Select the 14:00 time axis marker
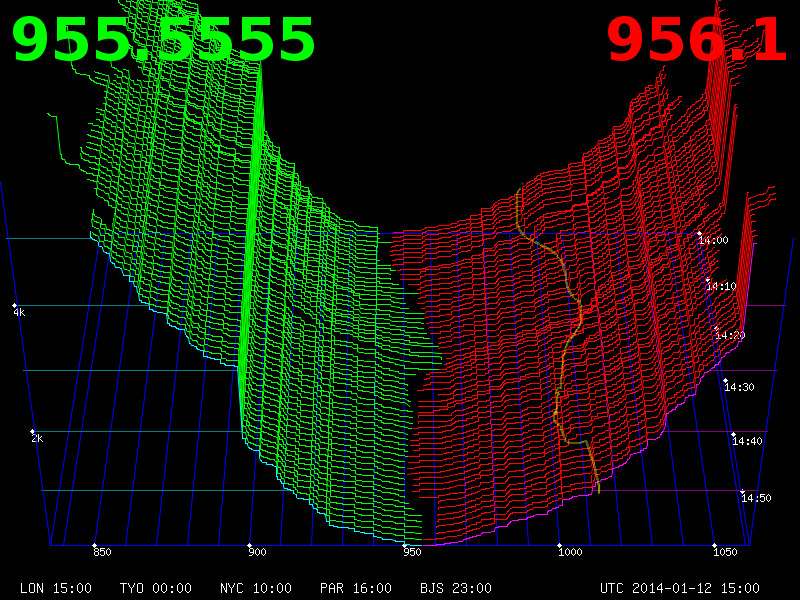Viewport: 800px width, 600px height. click(x=713, y=240)
